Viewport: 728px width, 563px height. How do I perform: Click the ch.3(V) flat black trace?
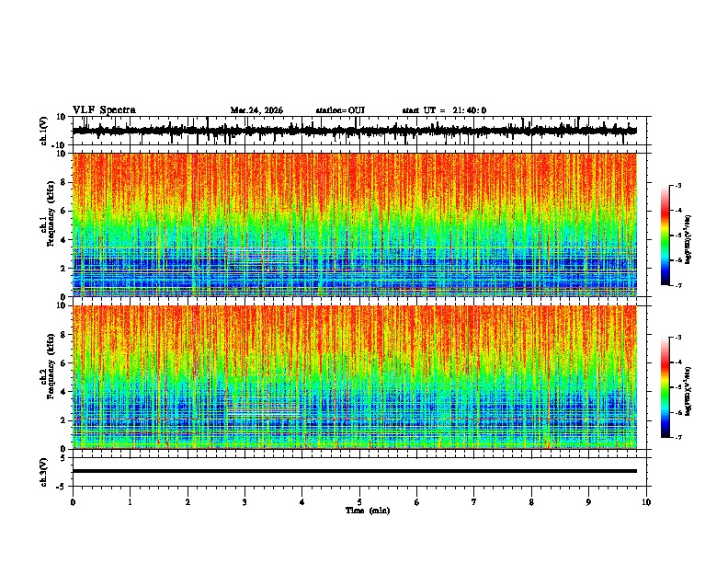tap(355, 471)
